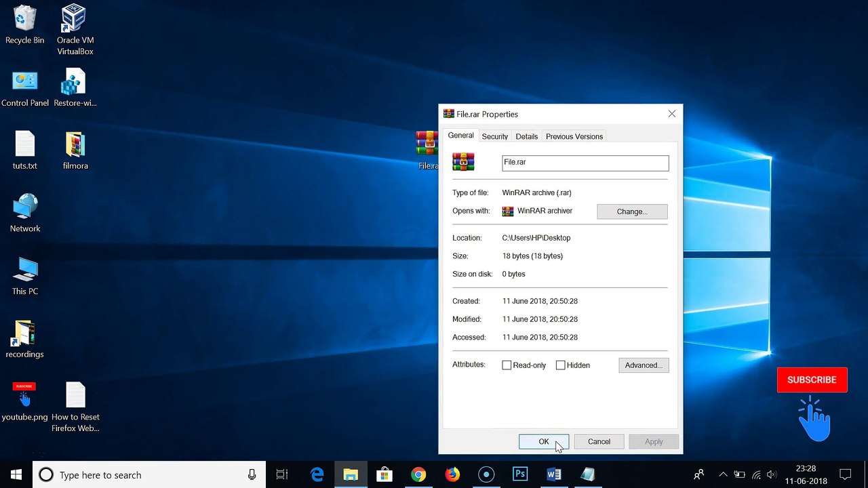
Task: Click the WinRAR archive (.rar) file type text
Action: click(x=536, y=193)
